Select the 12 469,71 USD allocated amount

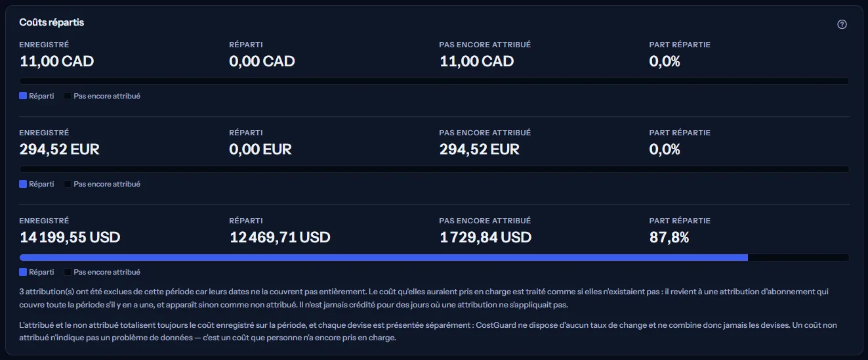pyautogui.click(x=279, y=237)
